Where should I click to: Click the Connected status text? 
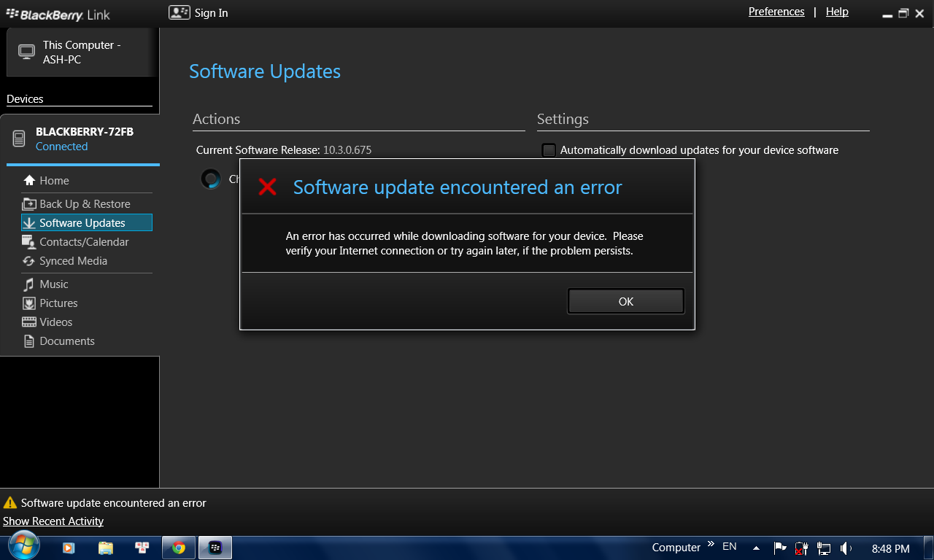(62, 147)
